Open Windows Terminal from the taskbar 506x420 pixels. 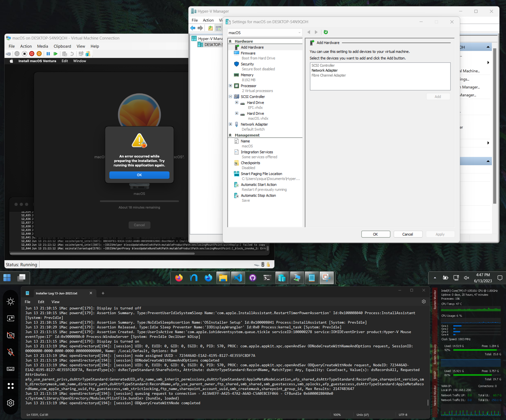[x=267, y=278]
